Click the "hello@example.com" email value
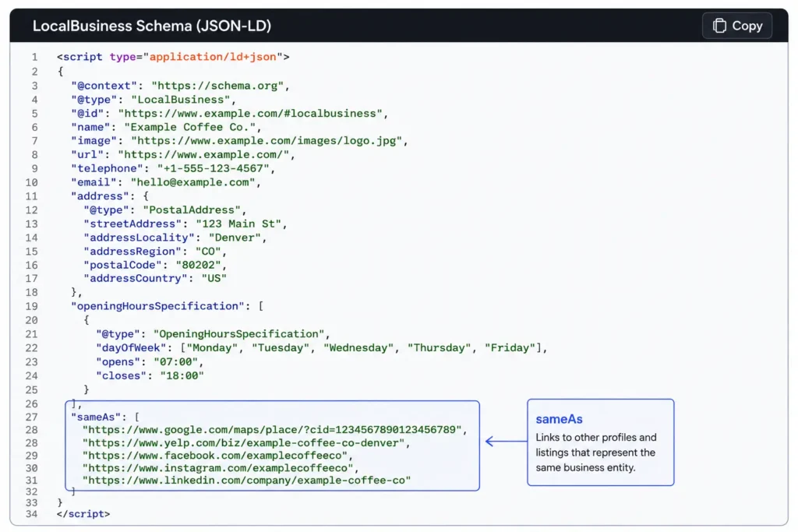This screenshot has height=532, width=798. 193,182
